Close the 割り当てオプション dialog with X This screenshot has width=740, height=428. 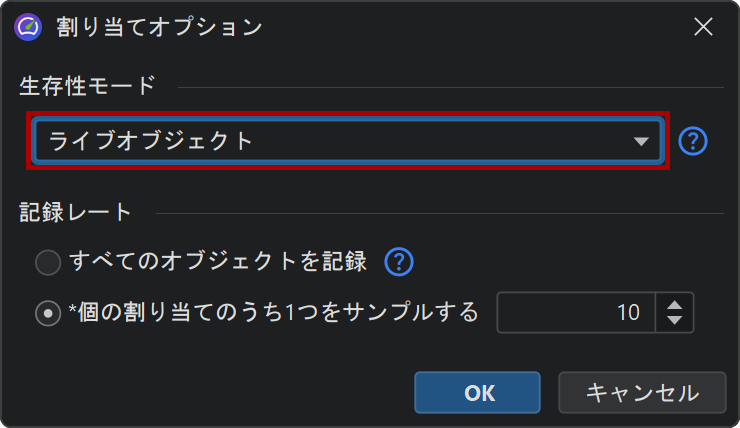pos(704,27)
